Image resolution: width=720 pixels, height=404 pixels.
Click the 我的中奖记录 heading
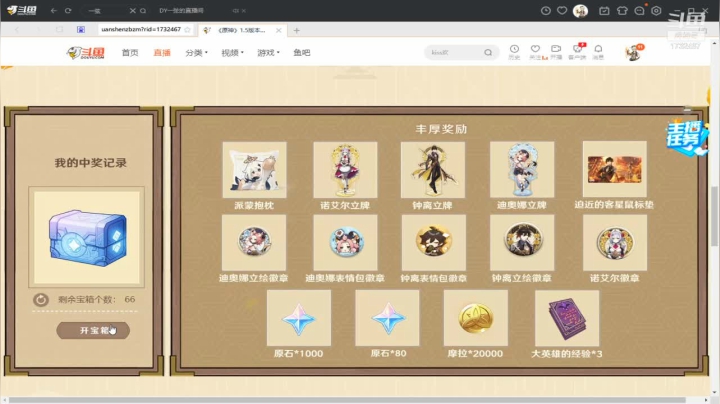(x=90, y=163)
